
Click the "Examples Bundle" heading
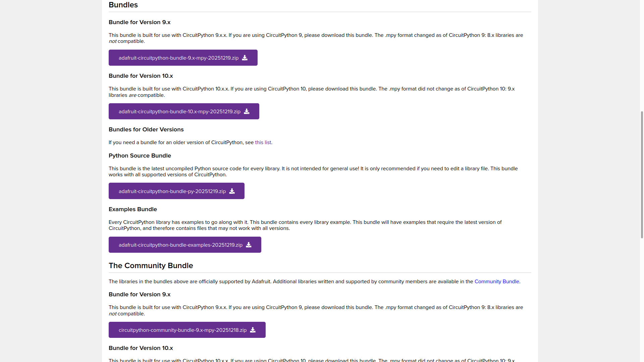click(x=133, y=209)
